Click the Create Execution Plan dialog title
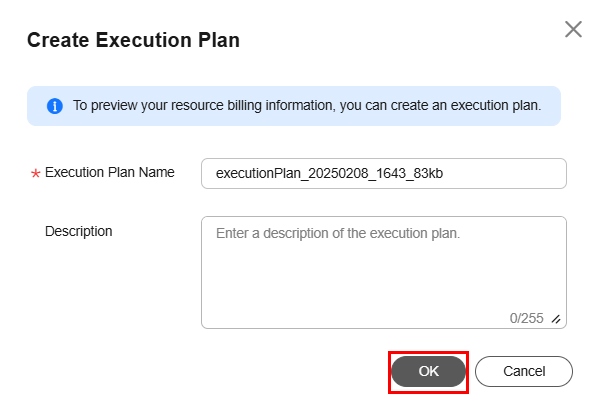 (133, 40)
